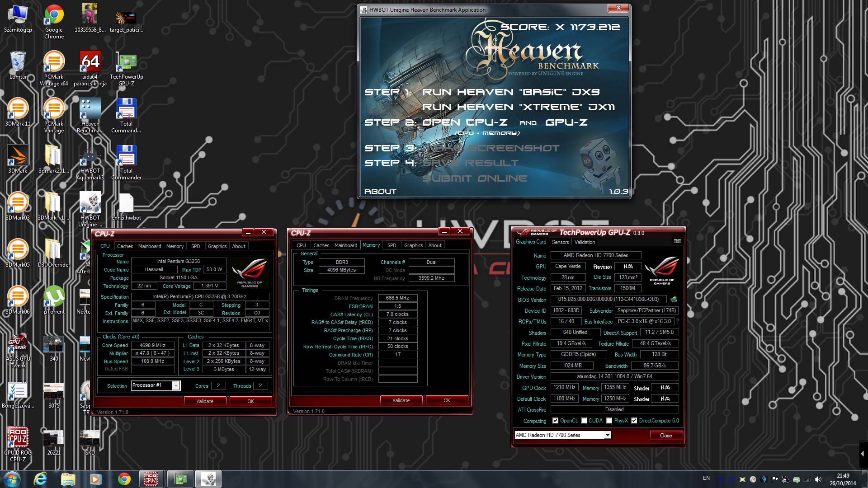Open the Számítógép computer desktop icon
The image size is (868, 488).
pyautogui.click(x=18, y=18)
